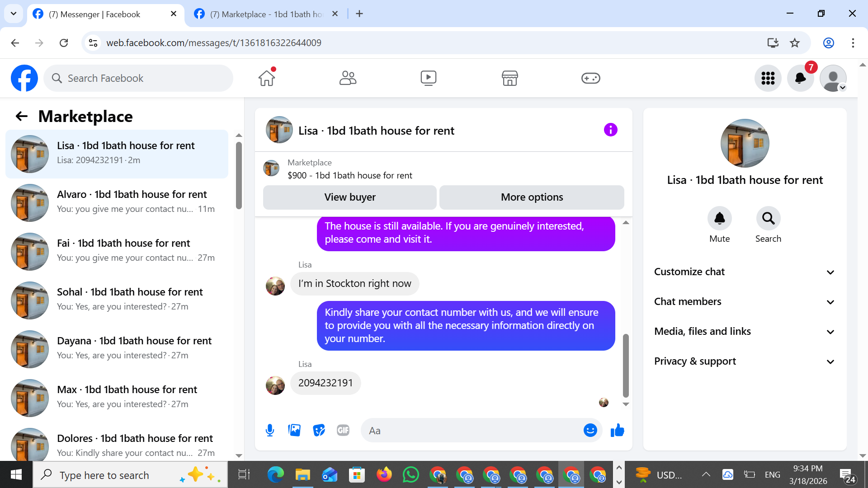Attach a photo using the image icon
The height and width of the screenshot is (488, 868).
click(294, 430)
